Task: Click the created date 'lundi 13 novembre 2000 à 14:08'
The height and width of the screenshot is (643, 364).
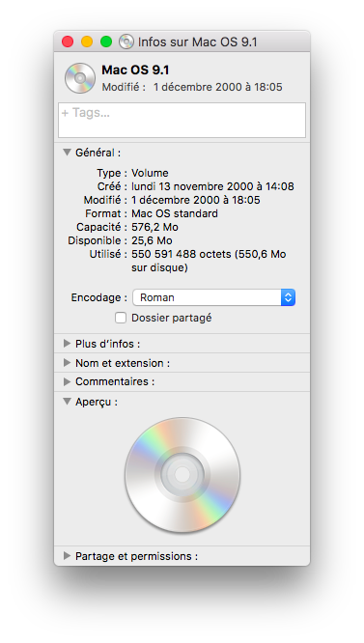Action: (212, 186)
